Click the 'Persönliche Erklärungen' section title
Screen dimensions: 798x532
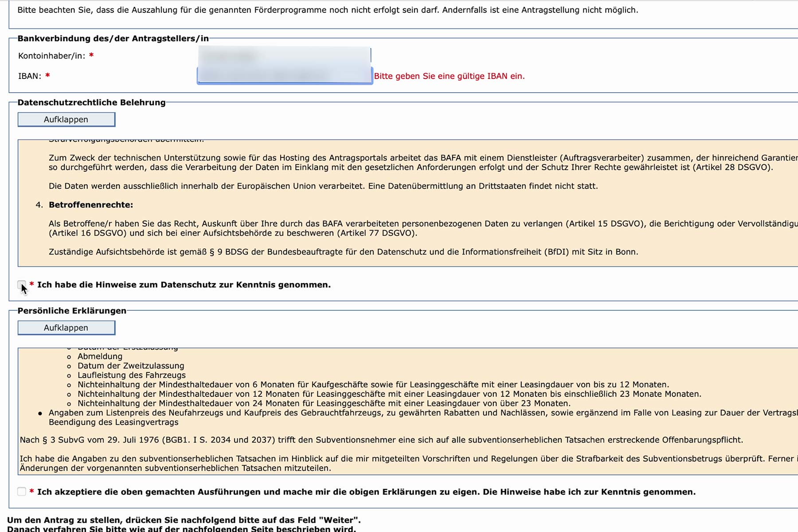point(72,311)
